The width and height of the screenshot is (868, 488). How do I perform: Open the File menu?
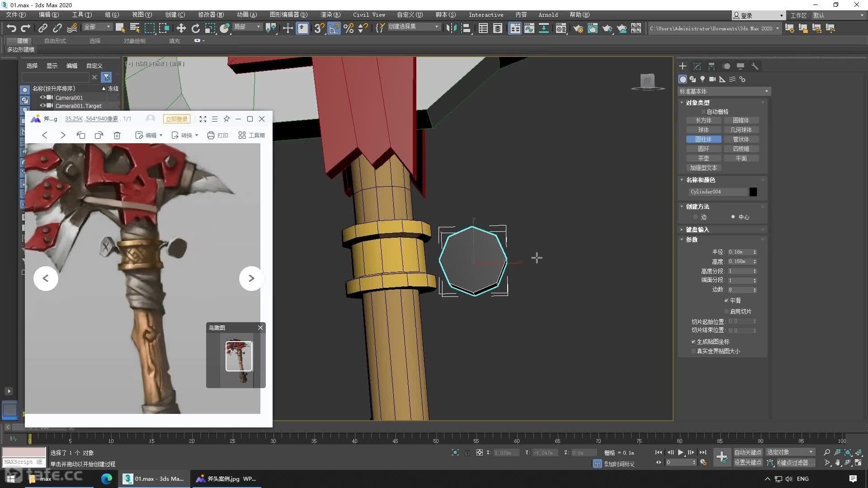pyautogui.click(x=16, y=15)
